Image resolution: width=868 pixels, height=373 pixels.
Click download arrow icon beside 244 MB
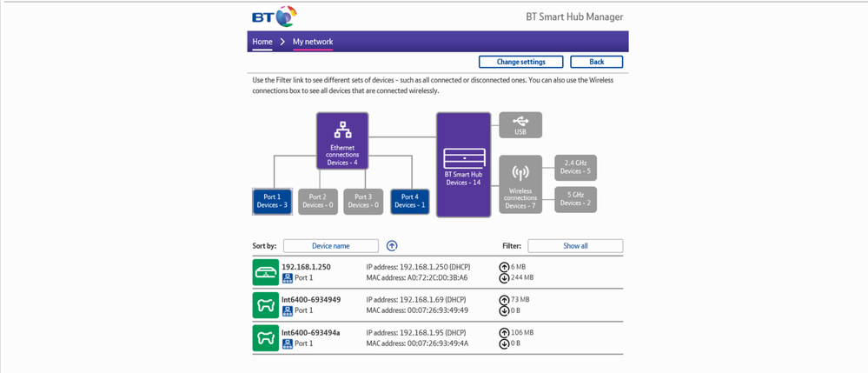pos(504,277)
